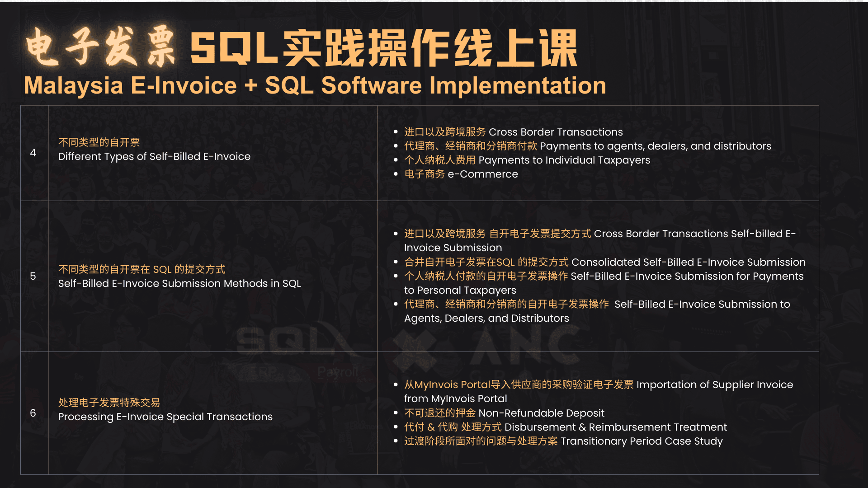Click '处理电子发票特殊交易' heading in row 6
The width and height of the screenshot is (868, 488).
[109, 403]
